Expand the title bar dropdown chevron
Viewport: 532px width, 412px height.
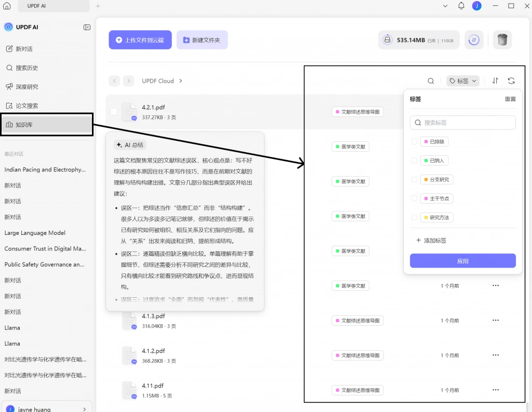(x=445, y=6)
